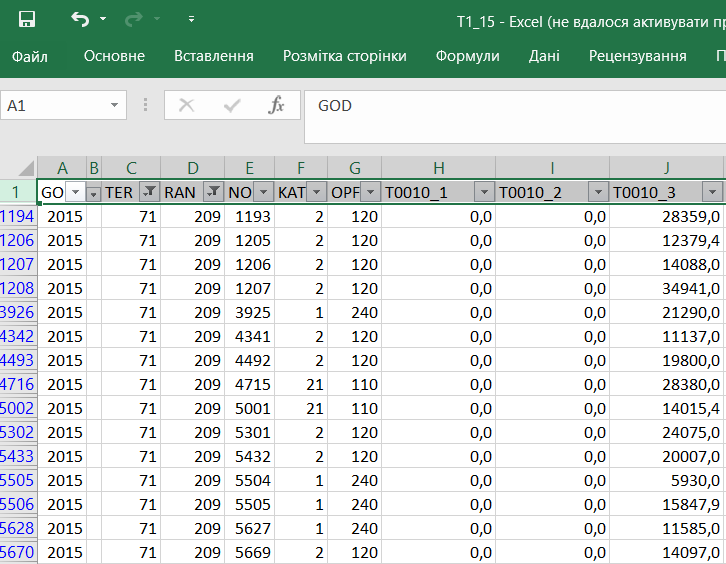Open the undo history dropdown arrow
The image size is (726, 564).
[103, 19]
